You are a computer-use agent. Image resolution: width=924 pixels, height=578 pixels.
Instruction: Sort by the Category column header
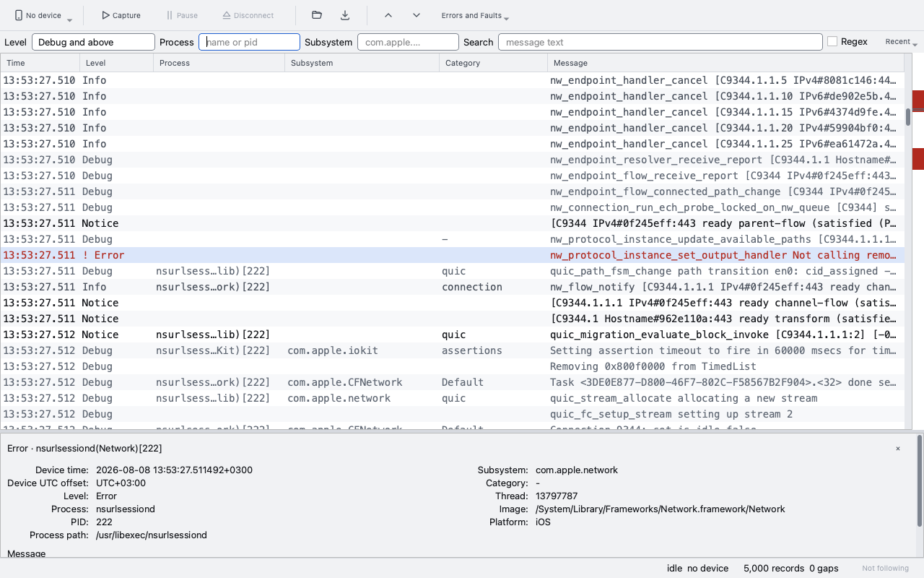tap(493, 63)
